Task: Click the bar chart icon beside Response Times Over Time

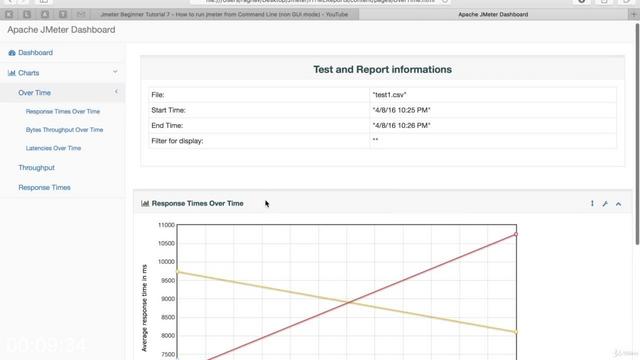Action: (x=145, y=203)
